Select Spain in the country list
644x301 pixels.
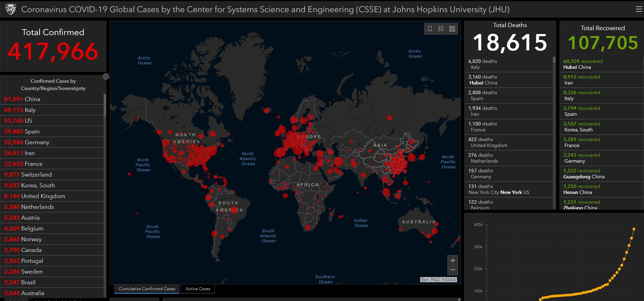click(x=52, y=131)
